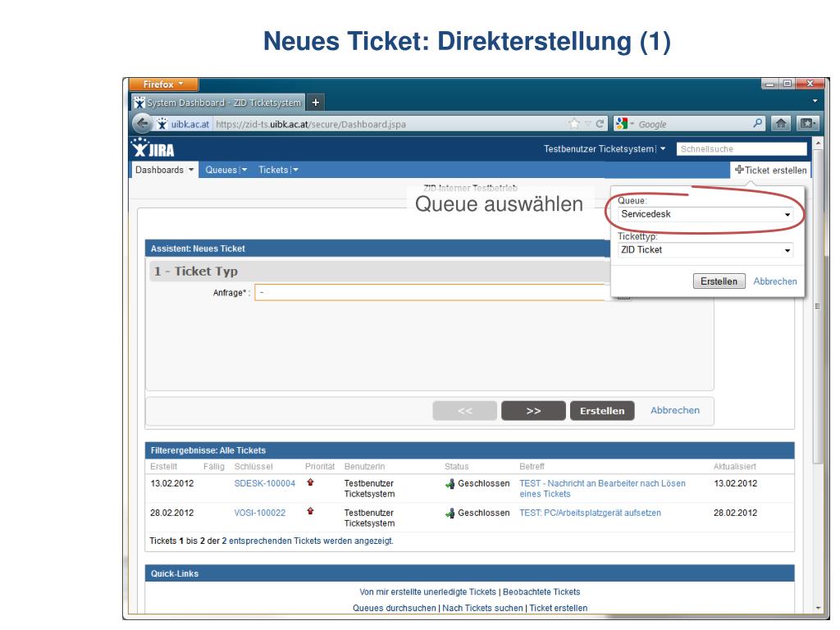840x630 pixels.
Task: Sort by the BenutzerIn column header
Action: point(364,467)
